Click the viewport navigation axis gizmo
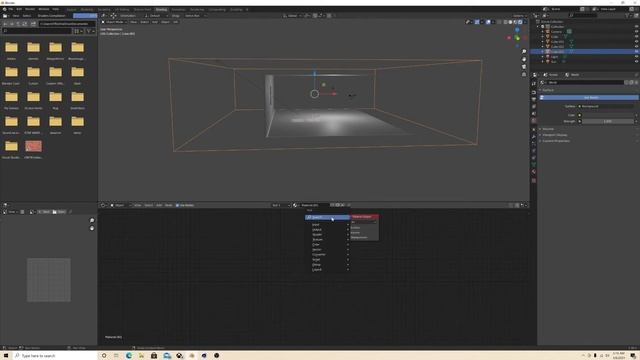640x360 pixels. (517, 38)
